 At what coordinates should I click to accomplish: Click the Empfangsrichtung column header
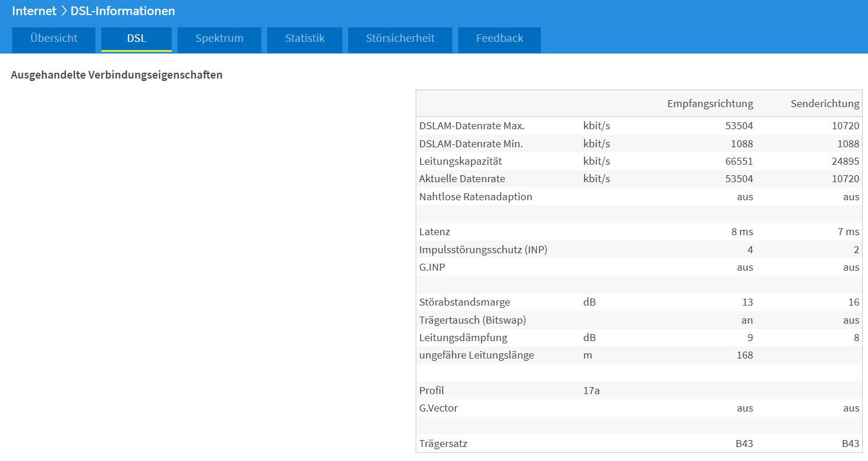710,104
